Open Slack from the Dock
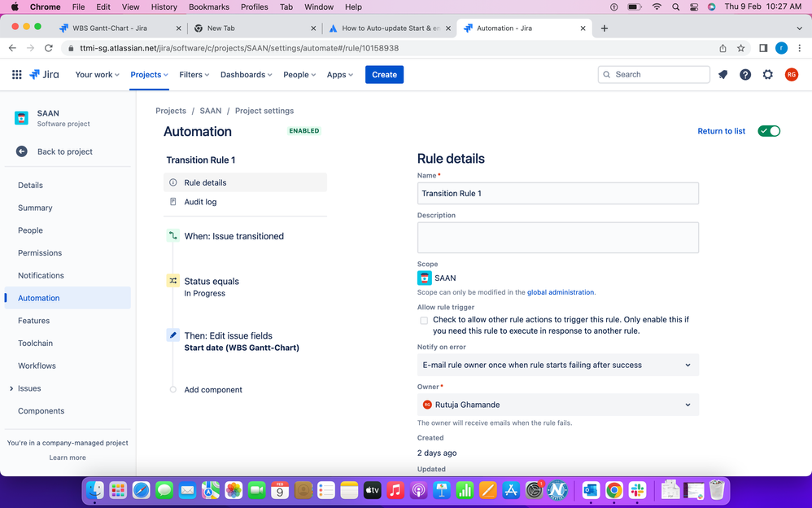812x508 pixels. 638,490
